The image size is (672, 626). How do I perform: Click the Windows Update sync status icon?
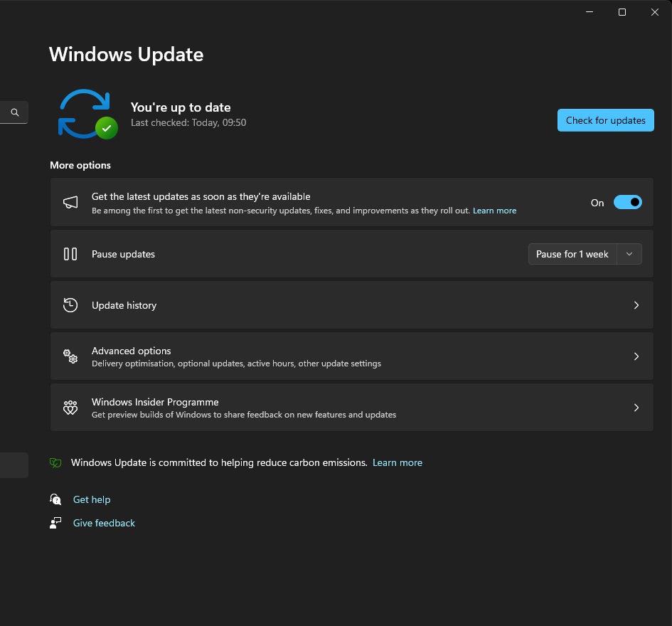[x=87, y=114]
